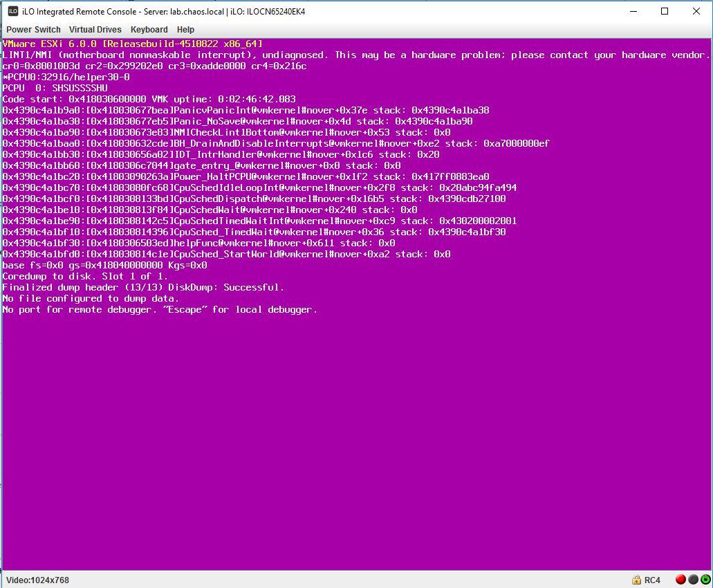Viewport: 713px width, 588px height.
Task: Click the 'Finalized dump header' DiskDump line
Action: [143, 287]
